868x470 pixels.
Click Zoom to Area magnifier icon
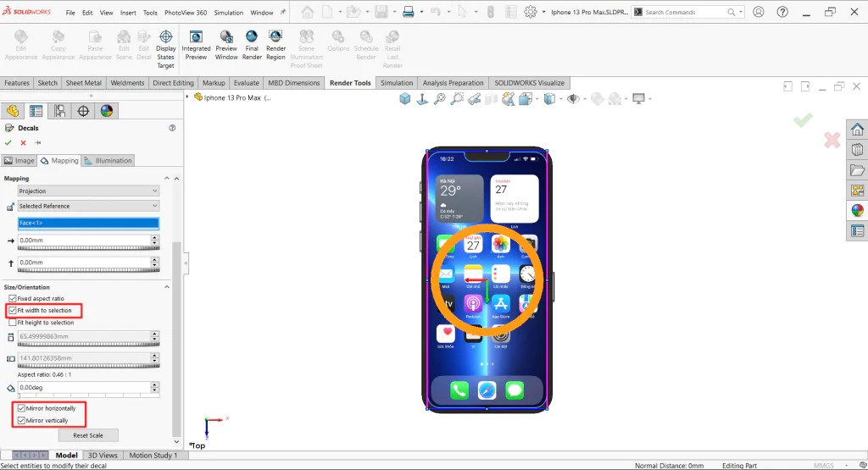pyautogui.click(x=457, y=99)
